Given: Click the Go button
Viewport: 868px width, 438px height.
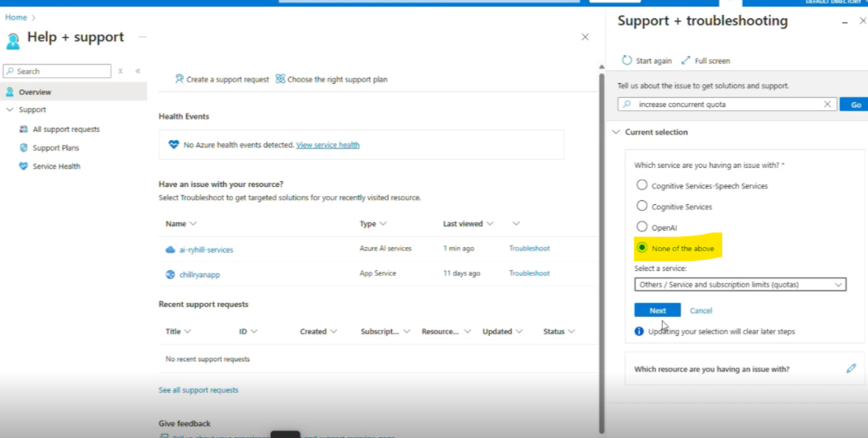Looking at the screenshot, I should pyautogui.click(x=855, y=104).
